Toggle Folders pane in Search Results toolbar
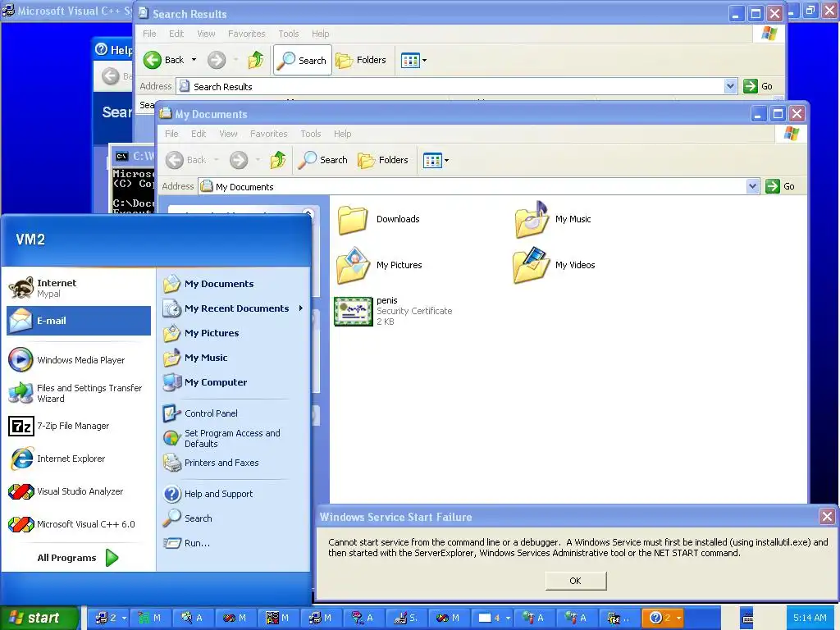This screenshot has height=630, width=840. coord(361,60)
